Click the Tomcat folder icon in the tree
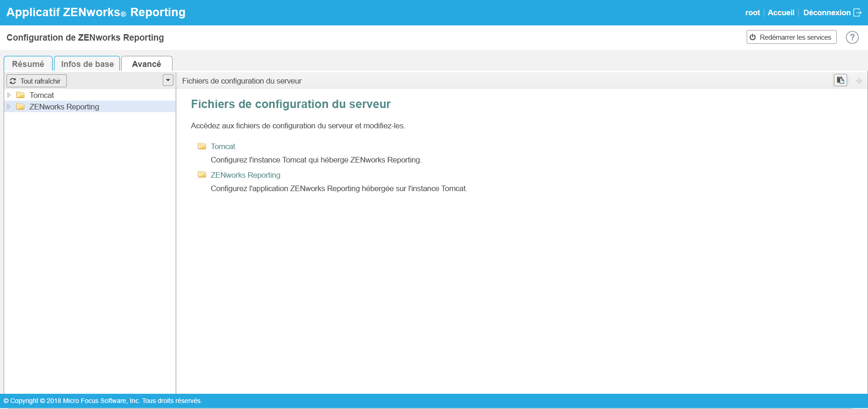This screenshot has height=409, width=868. coord(20,95)
